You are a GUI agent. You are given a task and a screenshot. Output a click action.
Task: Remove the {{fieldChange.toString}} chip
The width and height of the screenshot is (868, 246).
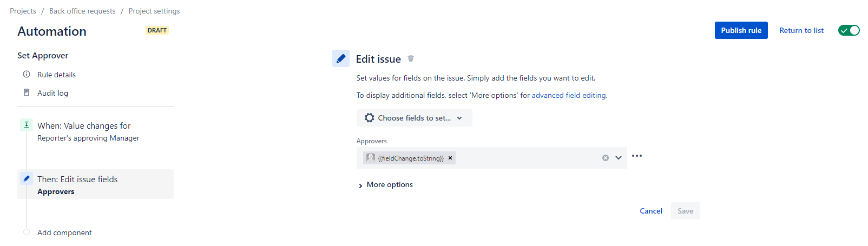coord(450,158)
